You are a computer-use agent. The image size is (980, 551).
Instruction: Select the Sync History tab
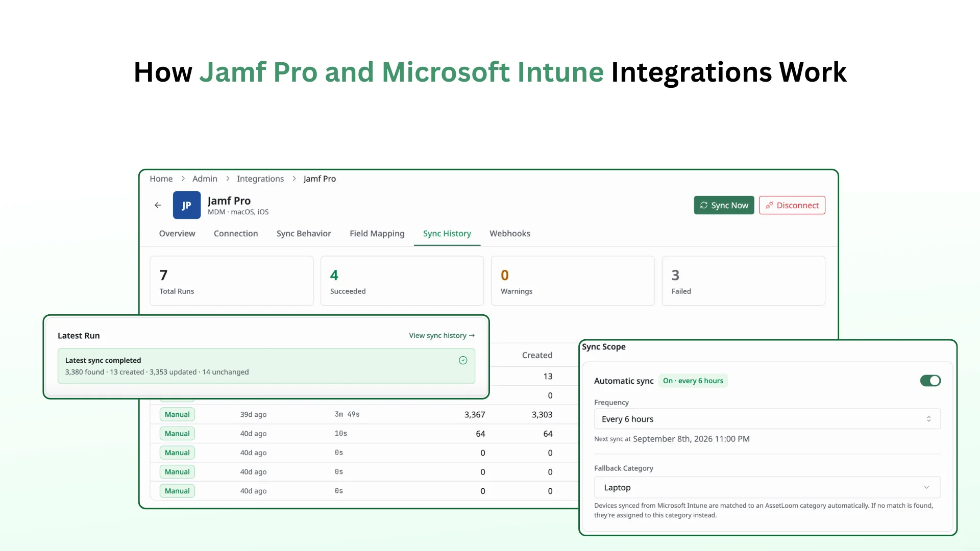447,233
